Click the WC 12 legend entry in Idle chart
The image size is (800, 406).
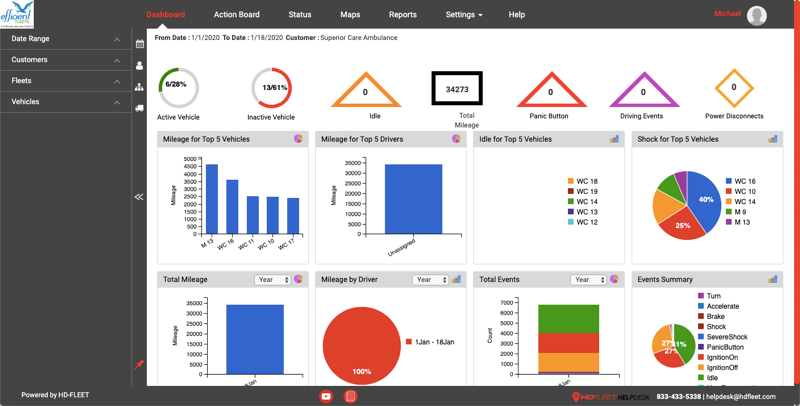582,222
